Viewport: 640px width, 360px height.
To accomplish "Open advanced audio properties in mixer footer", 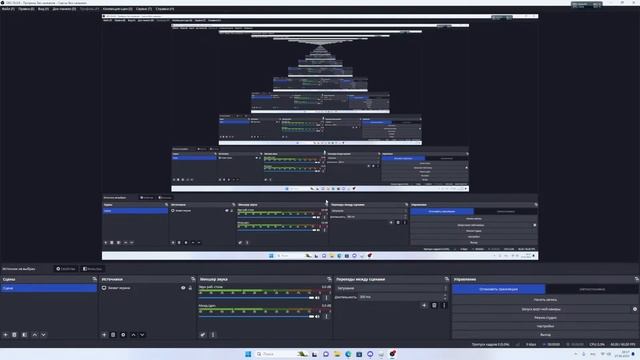I will click(203, 335).
